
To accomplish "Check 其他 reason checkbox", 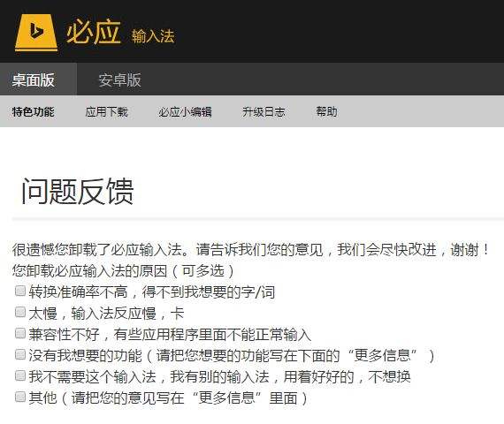I will pos(20,397).
